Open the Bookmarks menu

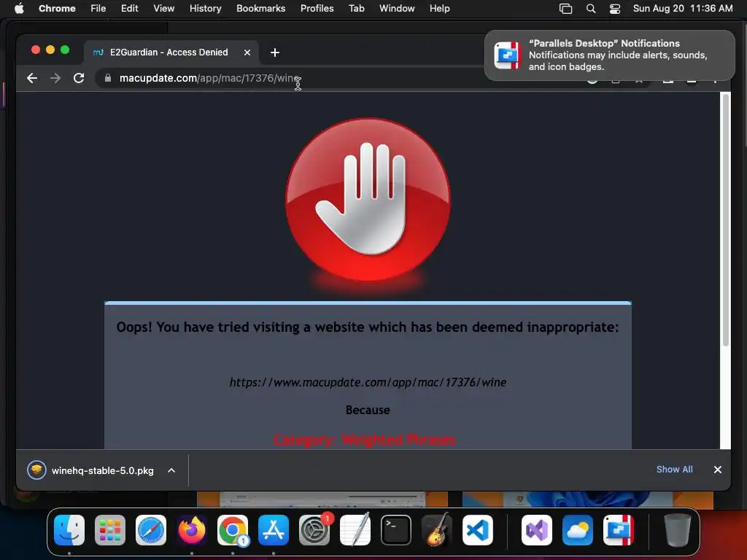pyautogui.click(x=260, y=9)
